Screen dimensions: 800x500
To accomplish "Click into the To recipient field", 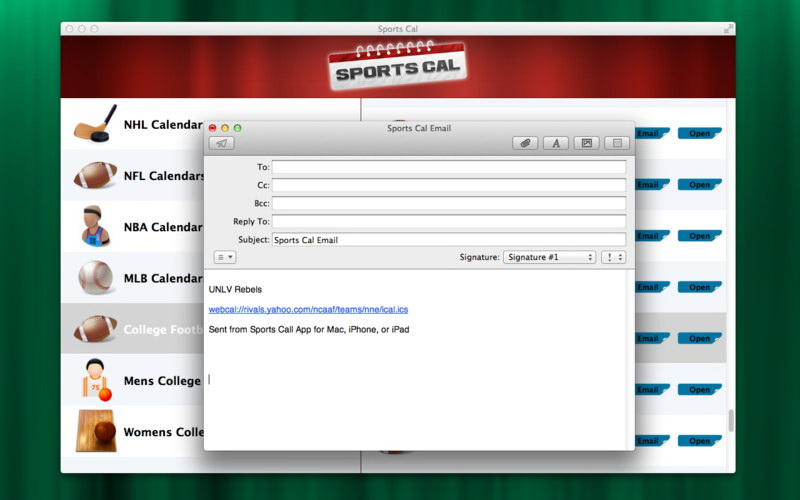I will tap(448, 167).
